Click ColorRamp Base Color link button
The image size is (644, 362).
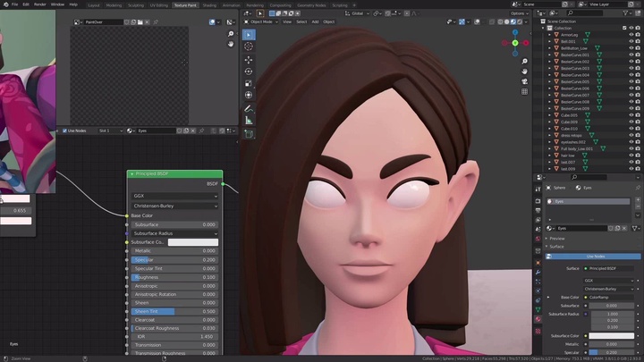coord(609,297)
